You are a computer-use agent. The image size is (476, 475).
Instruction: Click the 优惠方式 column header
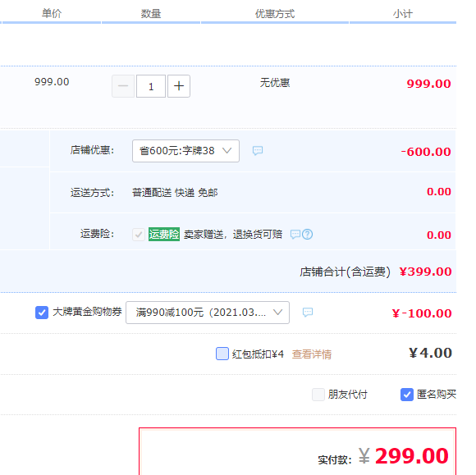(x=275, y=14)
